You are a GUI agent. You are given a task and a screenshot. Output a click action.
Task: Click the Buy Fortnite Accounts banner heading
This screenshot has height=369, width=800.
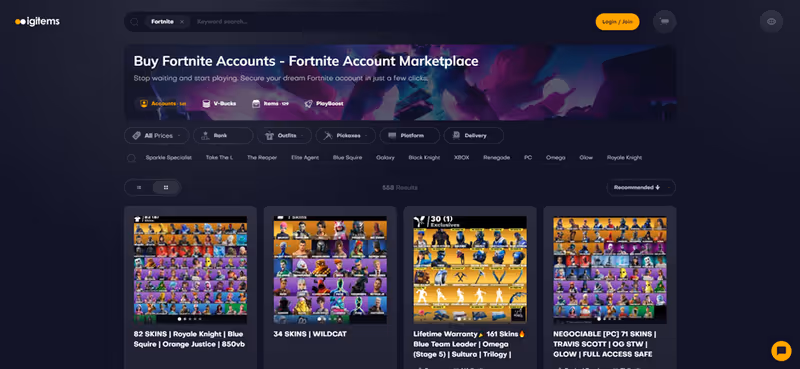[x=306, y=61]
